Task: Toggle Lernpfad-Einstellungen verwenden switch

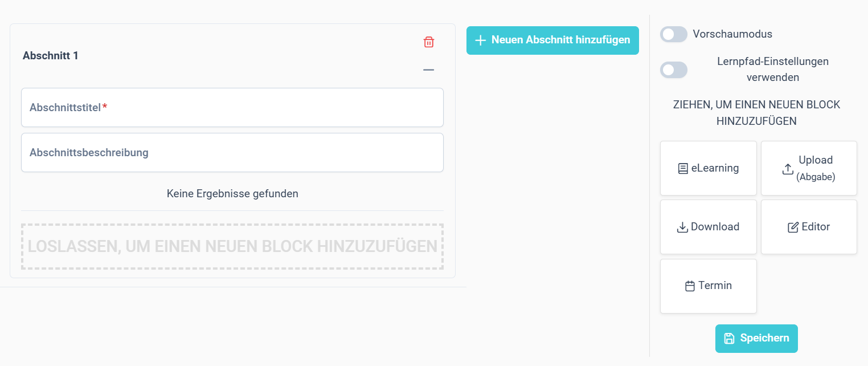Action: pyautogui.click(x=674, y=70)
